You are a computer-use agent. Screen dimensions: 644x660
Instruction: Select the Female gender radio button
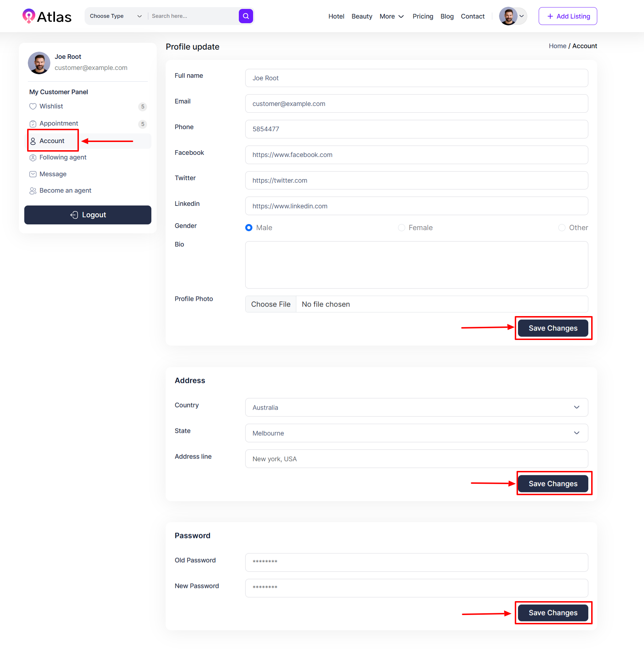coord(402,228)
